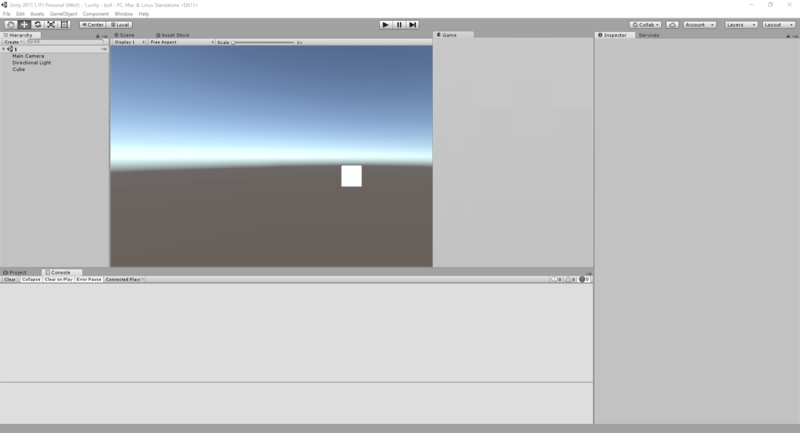Switch to the Scene tab
This screenshot has height=433, width=800.
click(x=124, y=35)
